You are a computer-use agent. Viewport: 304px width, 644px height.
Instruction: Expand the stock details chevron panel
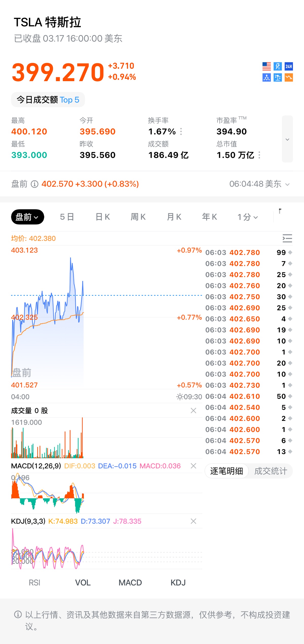287,139
